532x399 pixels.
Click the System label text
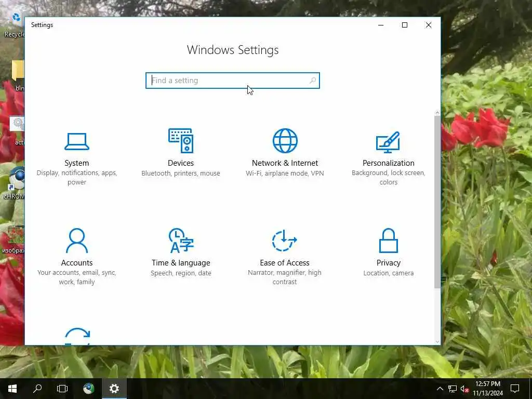click(x=77, y=163)
